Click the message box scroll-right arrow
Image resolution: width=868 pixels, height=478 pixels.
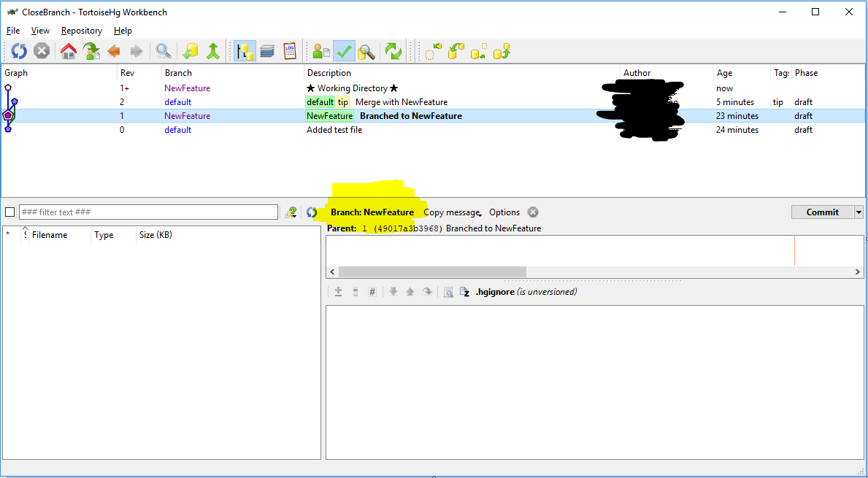[858, 271]
